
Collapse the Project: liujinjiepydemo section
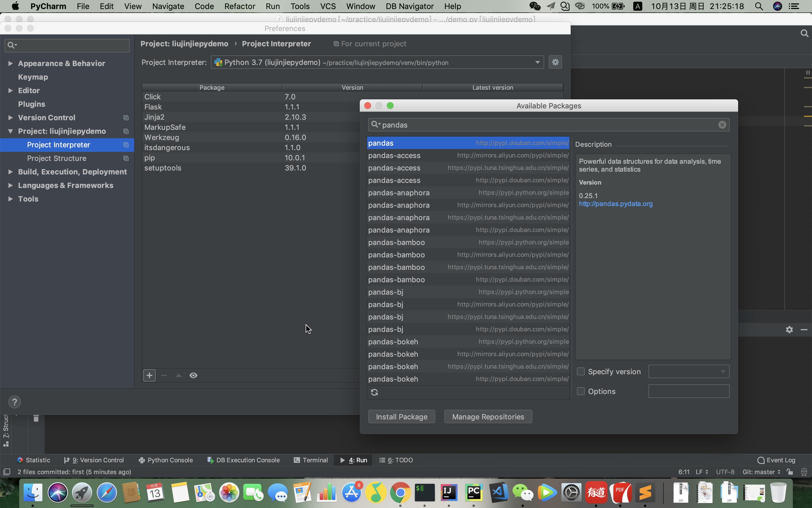point(10,131)
